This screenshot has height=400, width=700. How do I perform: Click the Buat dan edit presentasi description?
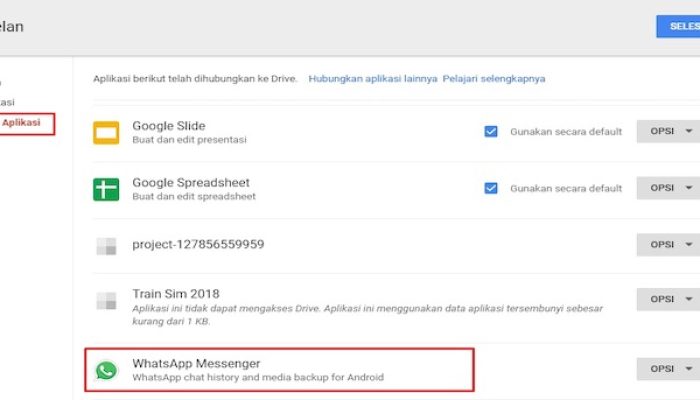pyautogui.click(x=189, y=140)
